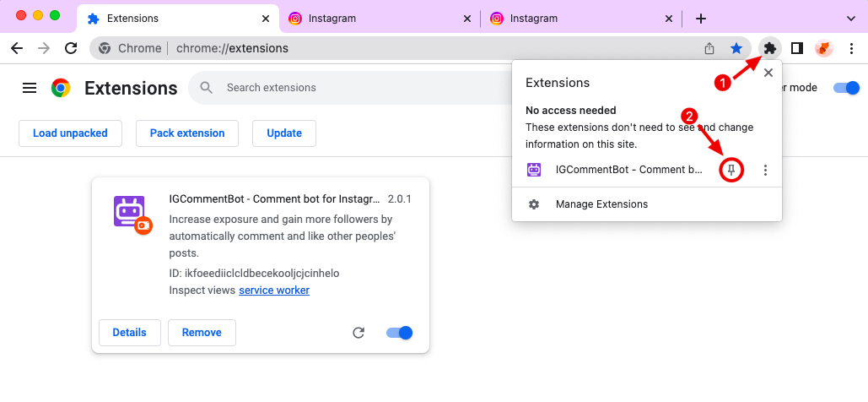Click Load unpacked button
This screenshot has height=402, width=868.
click(70, 133)
